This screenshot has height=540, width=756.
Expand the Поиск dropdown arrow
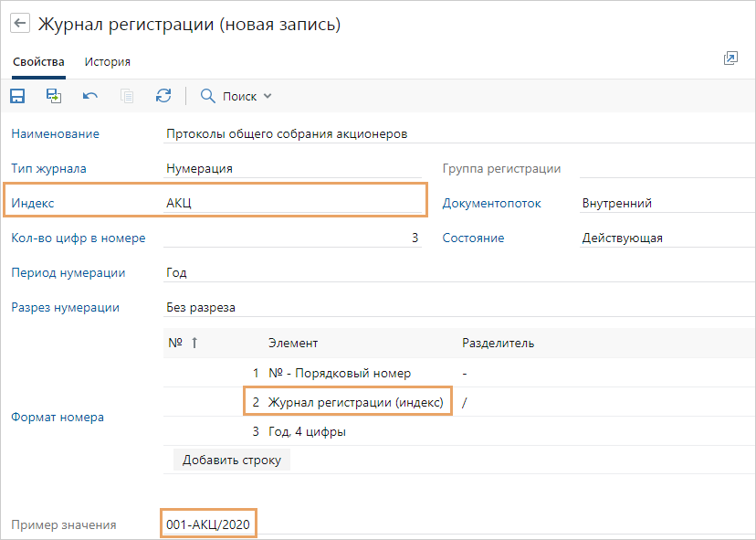point(268,97)
